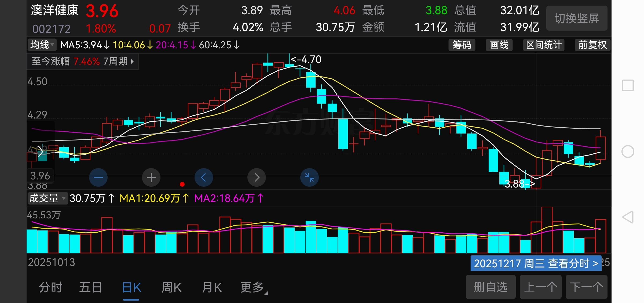Zoom in chart with plus icon

pos(151,178)
